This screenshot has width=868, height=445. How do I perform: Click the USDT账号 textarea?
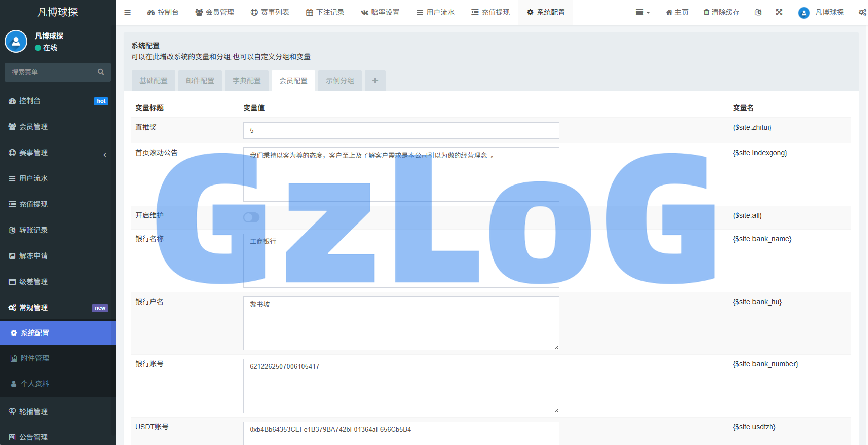pyautogui.click(x=401, y=433)
